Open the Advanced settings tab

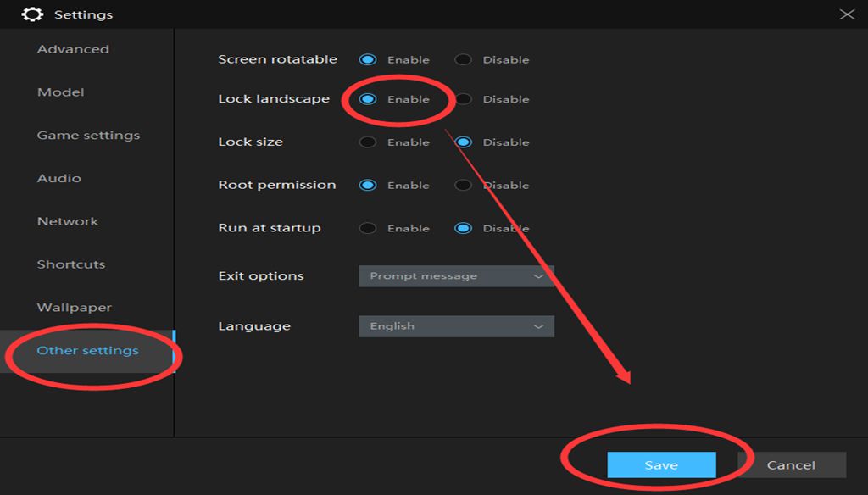(73, 49)
